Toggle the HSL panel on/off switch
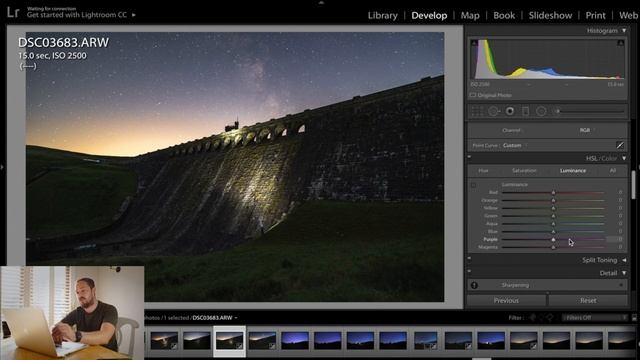 coord(469,157)
